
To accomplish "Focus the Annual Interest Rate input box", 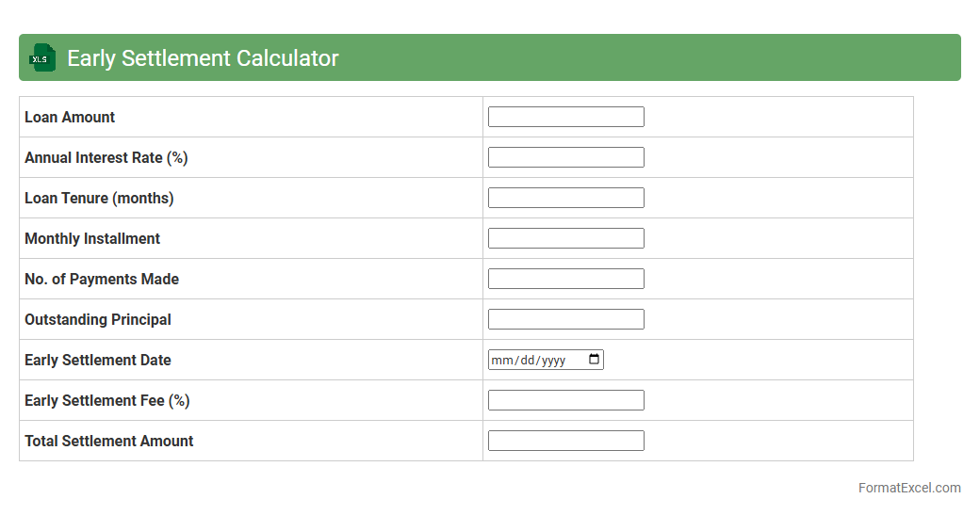I will point(565,157).
